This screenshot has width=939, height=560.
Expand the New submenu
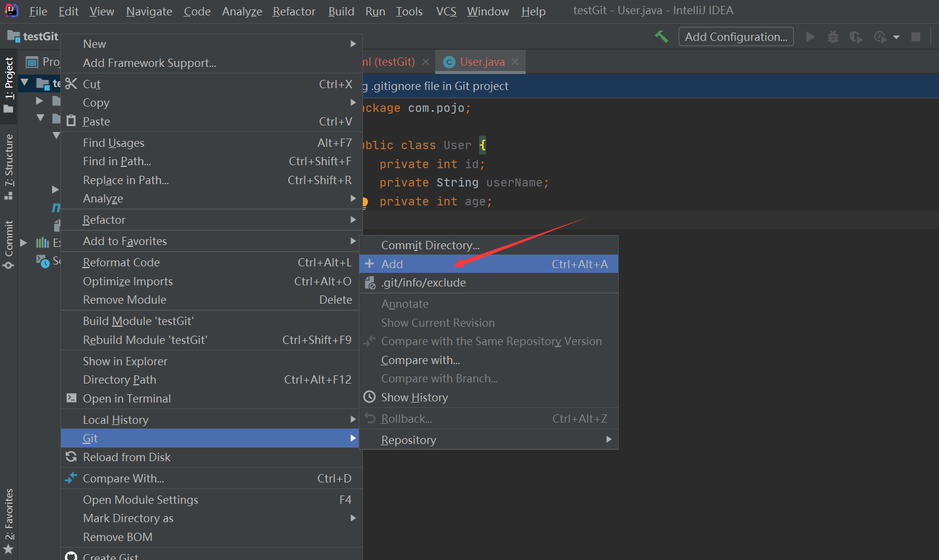[211, 44]
